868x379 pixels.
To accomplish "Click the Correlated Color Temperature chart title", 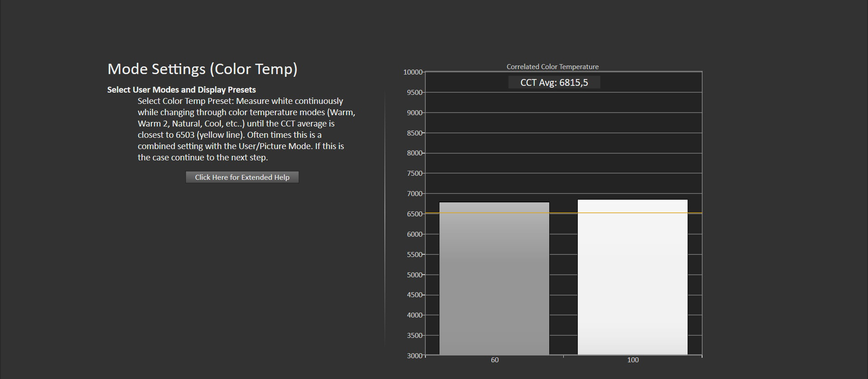I will 552,66.
